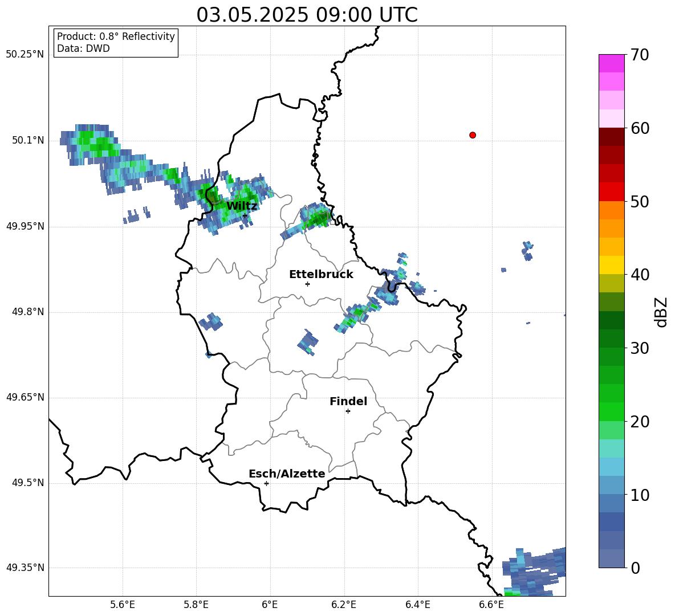The height and width of the screenshot is (616, 675).
Task: Click the 5.6°E longitude label
Action: click(x=123, y=605)
